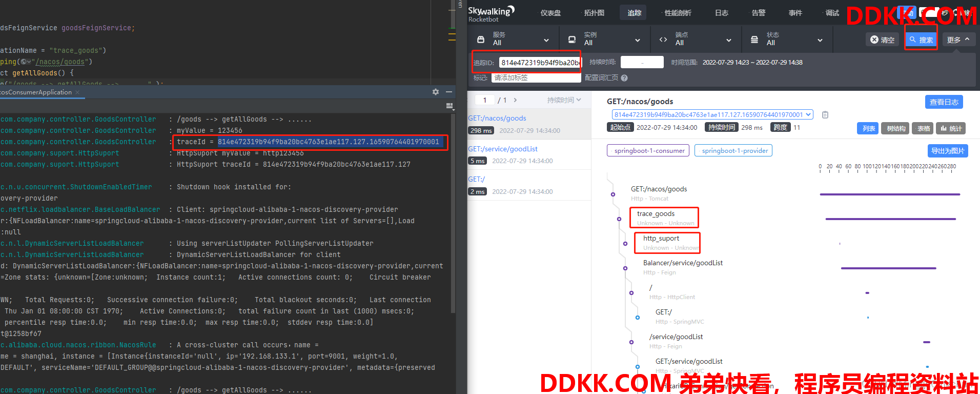Screen dimensions: 980x394
Task: Switch to the 追踪 trace tab
Action: click(x=634, y=13)
